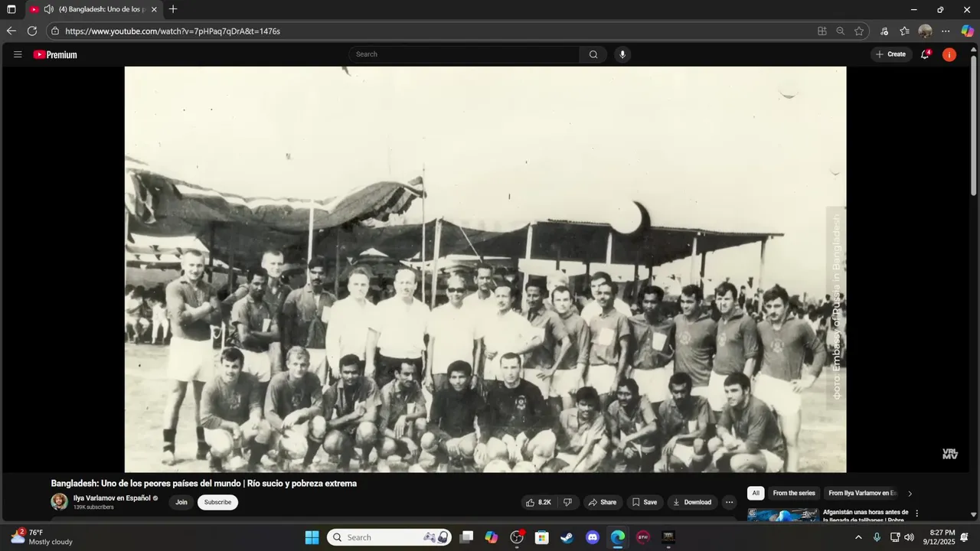Select From the series chip

tap(794, 493)
